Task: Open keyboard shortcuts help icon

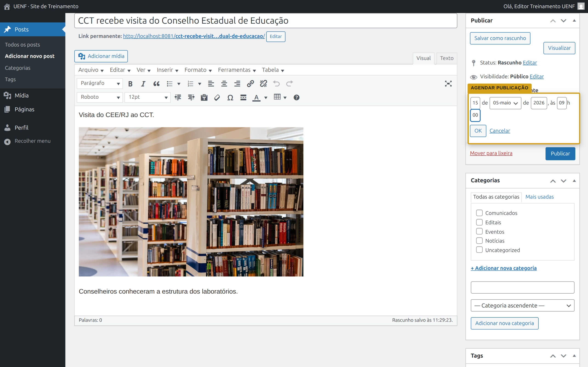Action: coord(297,97)
